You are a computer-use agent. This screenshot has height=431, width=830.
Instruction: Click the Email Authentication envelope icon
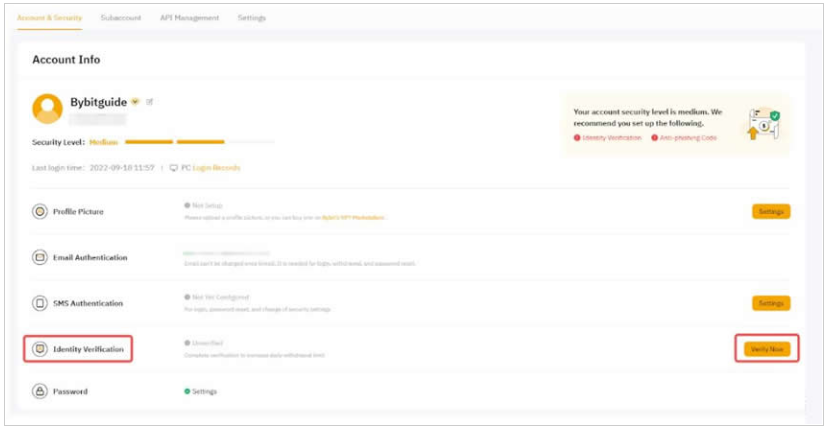40,257
